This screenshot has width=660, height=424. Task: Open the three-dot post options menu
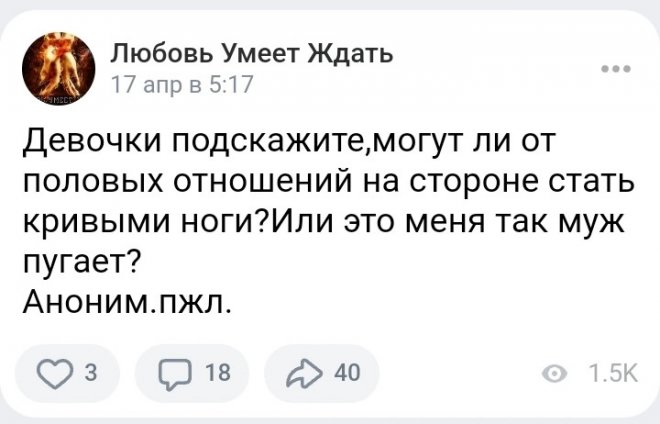[x=616, y=69]
